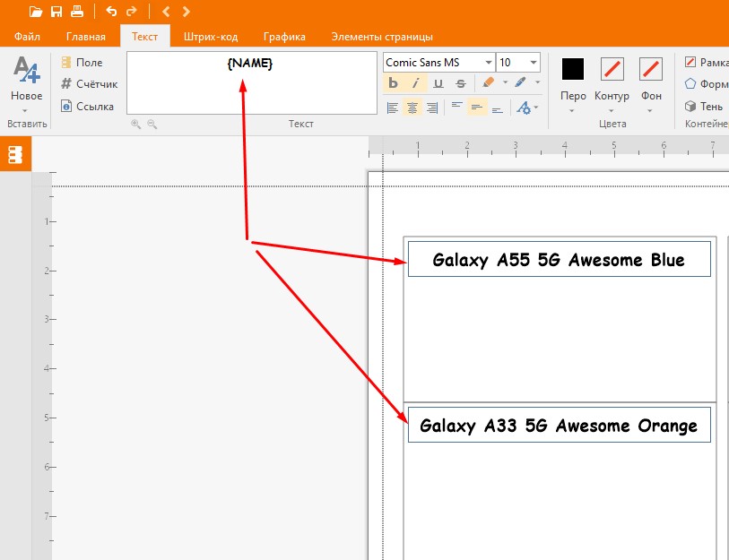Insert a counter with the Счётчик icon
This screenshot has height=560, width=729.
click(x=89, y=84)
